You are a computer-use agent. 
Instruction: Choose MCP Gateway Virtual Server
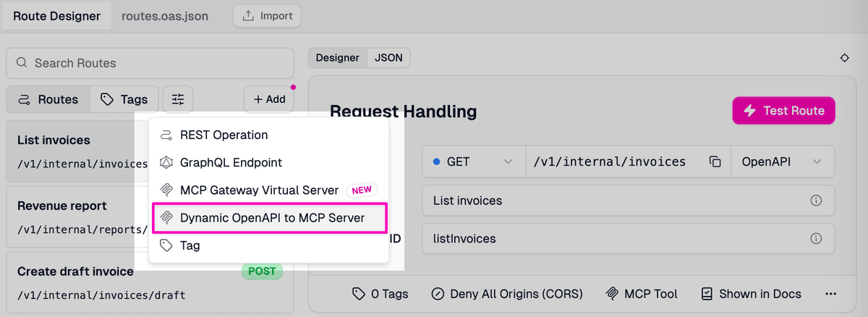[268, 190]
